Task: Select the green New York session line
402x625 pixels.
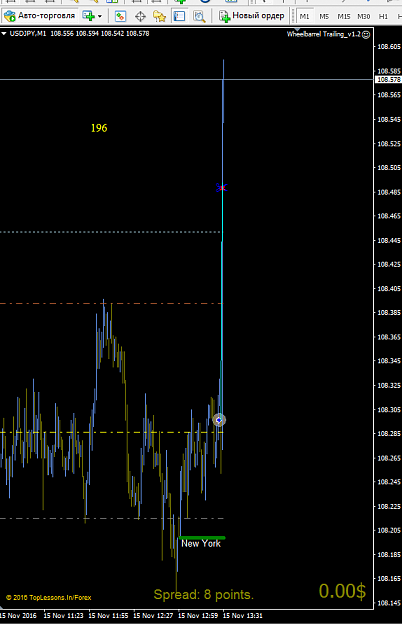Action: tap(202, 538)
